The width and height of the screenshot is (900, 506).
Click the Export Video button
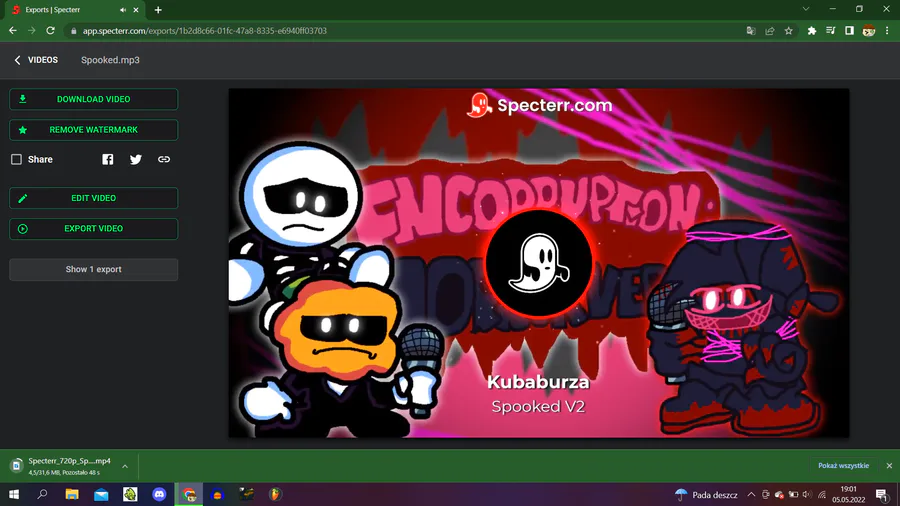pos(94,228)
